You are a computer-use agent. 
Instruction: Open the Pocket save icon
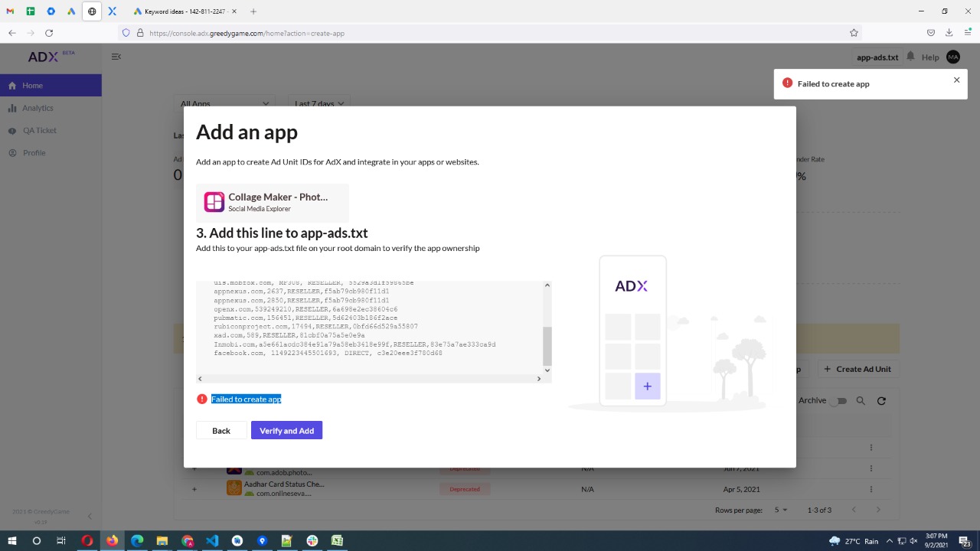931,33
